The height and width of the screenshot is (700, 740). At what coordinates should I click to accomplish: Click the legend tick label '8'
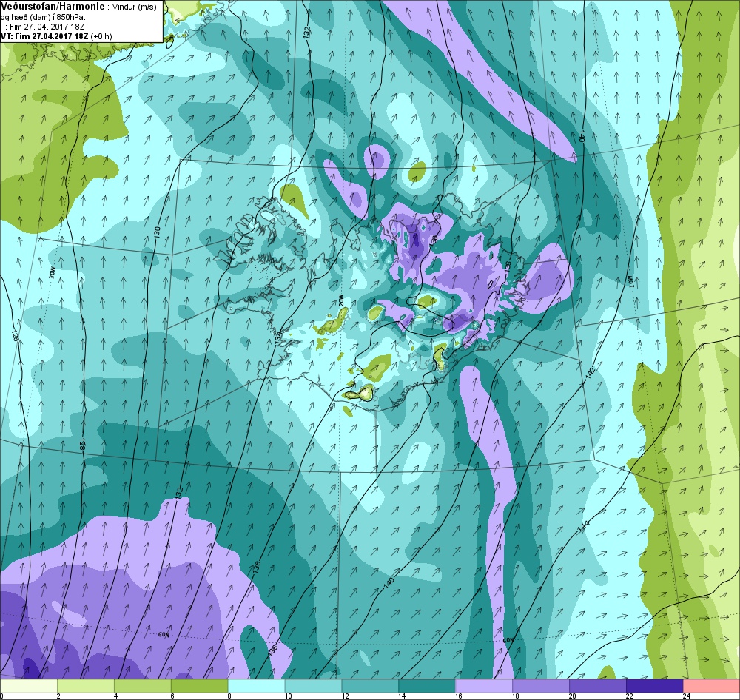tap(229, 696)
